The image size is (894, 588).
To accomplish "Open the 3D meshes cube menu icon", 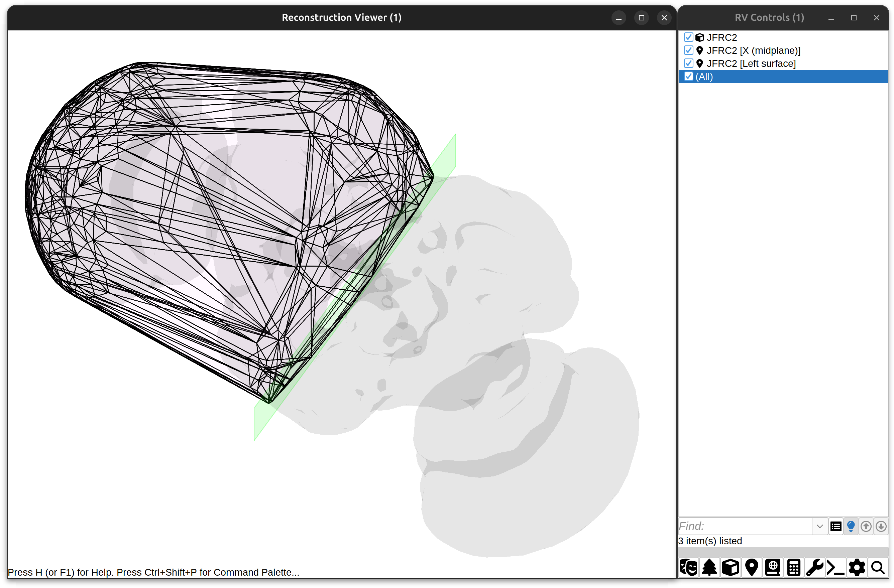I will tap(731, 567).
